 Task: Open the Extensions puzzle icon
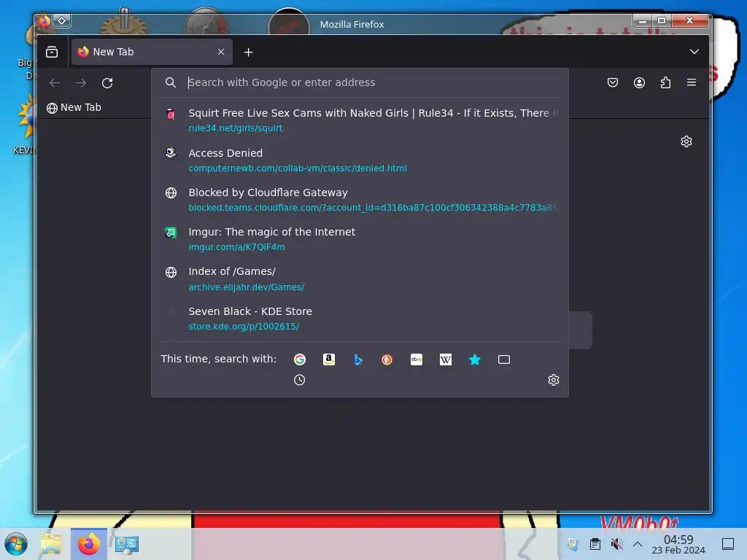pos(665,83)
